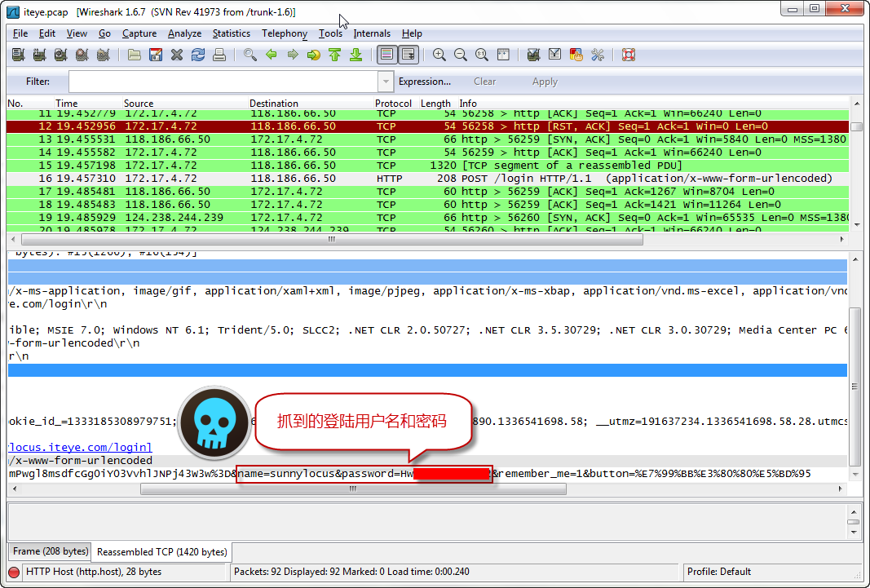870x588 pixels.
Task: Open help lifebuoy icon
Action: (628, 55)
